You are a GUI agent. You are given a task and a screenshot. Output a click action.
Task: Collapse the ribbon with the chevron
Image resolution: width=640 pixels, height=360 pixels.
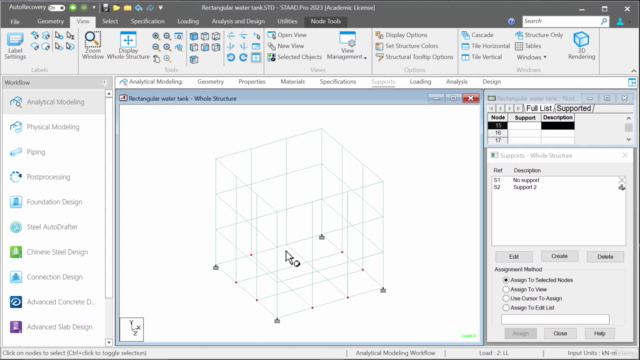(x=633, y=71)
